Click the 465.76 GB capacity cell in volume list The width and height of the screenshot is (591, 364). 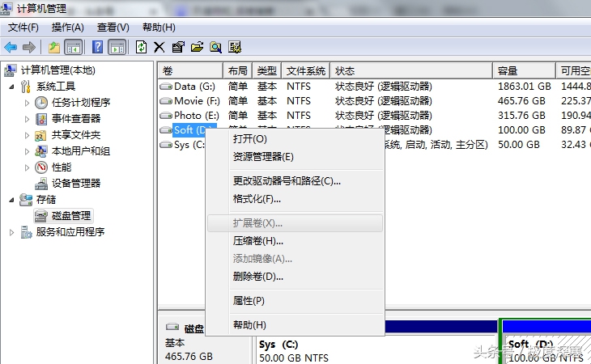point(521,101)
